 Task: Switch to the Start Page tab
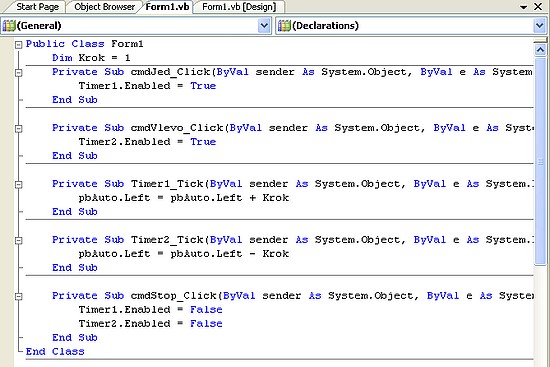click(x=37, y=7)
